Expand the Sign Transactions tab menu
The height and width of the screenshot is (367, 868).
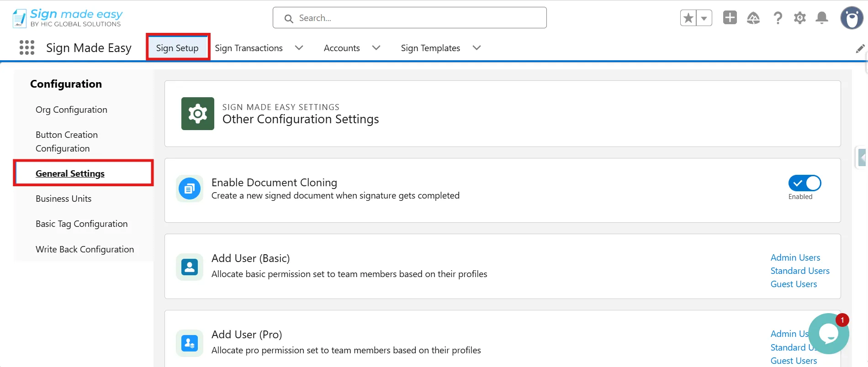point(299,48)
